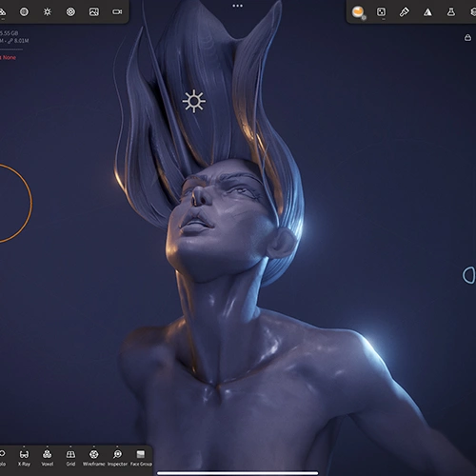
Task: Toggle X-Ray view mode
Action: click(x=24, y=458)
